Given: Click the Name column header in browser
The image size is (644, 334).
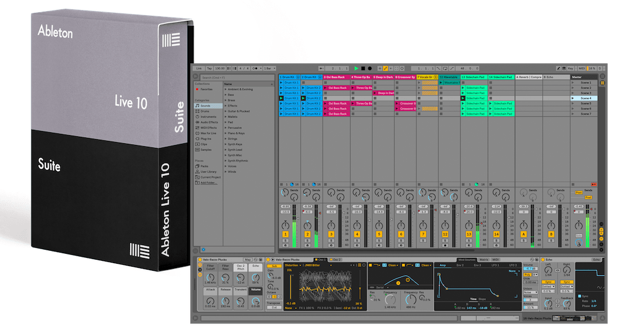Looking at the screenshot, I should [x=248, y=84].
